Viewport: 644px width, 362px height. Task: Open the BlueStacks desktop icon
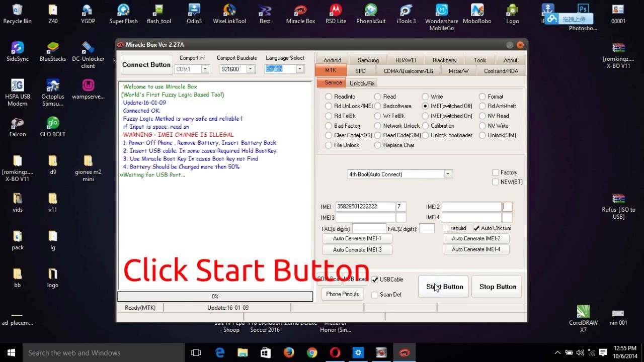click(x=53, y=51)
